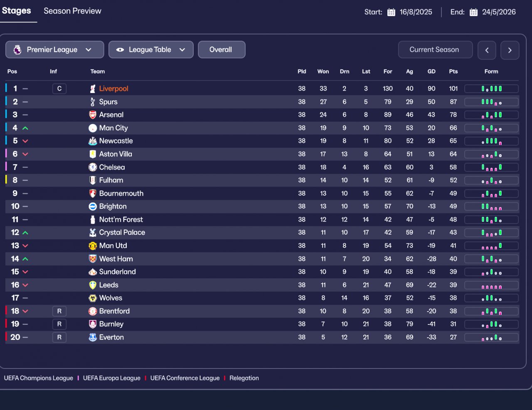Viewport: 532px width, 410px height.
Task: Go to the previous season arrow
Action: [487, 50]
